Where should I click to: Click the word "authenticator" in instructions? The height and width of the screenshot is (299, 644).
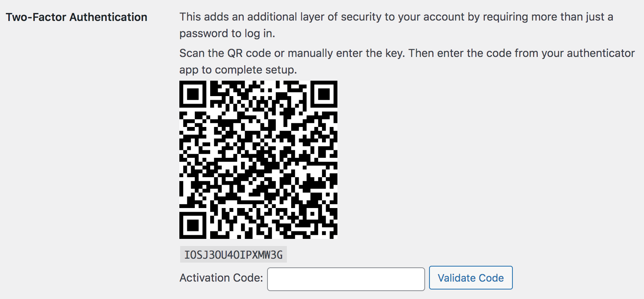coord(601,53)
